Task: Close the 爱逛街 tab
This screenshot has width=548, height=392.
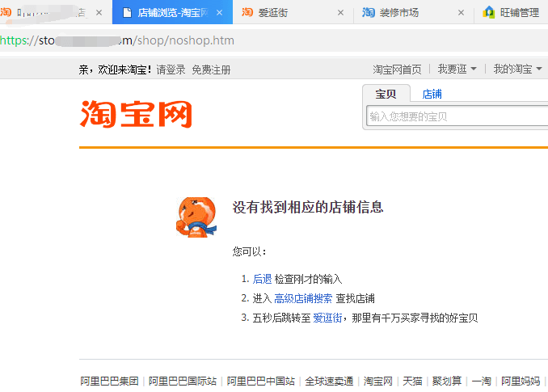Action: coord(340,13)
